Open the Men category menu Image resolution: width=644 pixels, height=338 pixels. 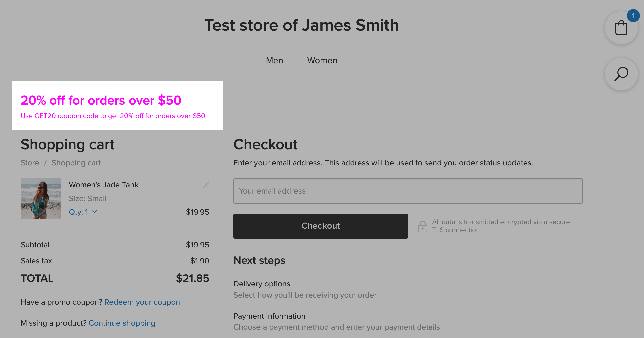(x=274, y=60)
